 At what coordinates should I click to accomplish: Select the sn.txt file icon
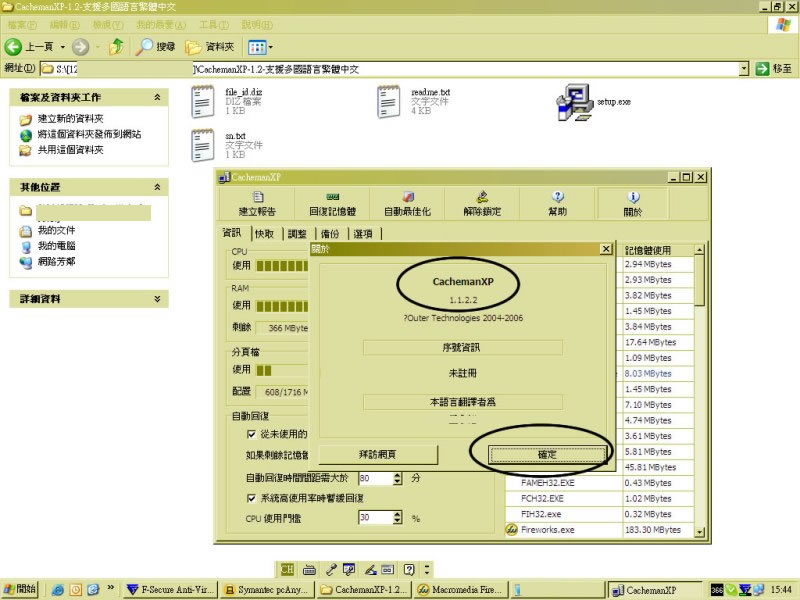[x=202, y=145]
